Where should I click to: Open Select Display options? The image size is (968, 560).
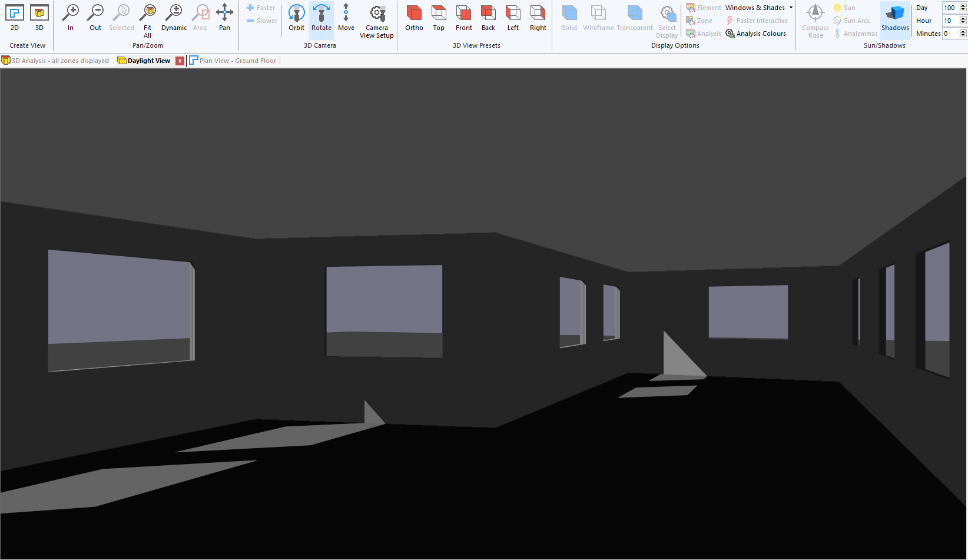coord(667,21)
